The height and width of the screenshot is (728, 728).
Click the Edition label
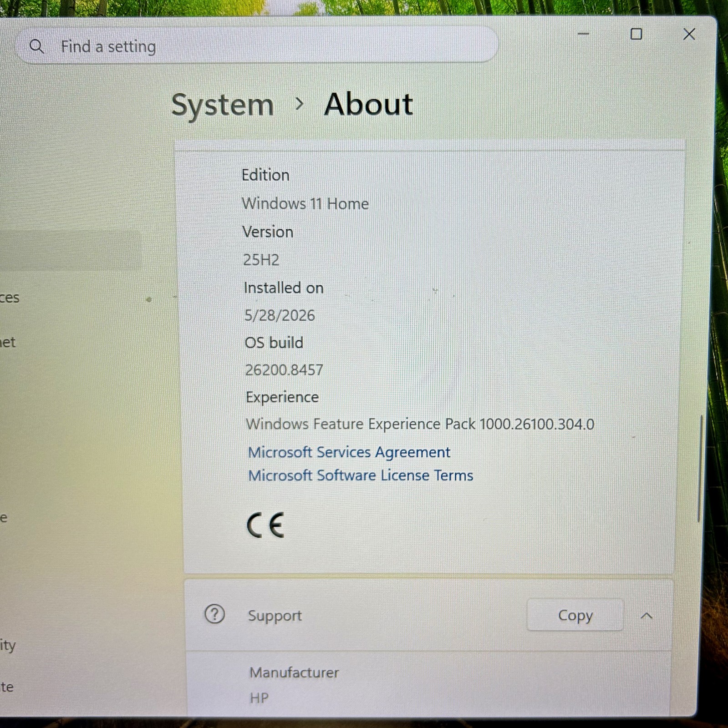[265, 175]
